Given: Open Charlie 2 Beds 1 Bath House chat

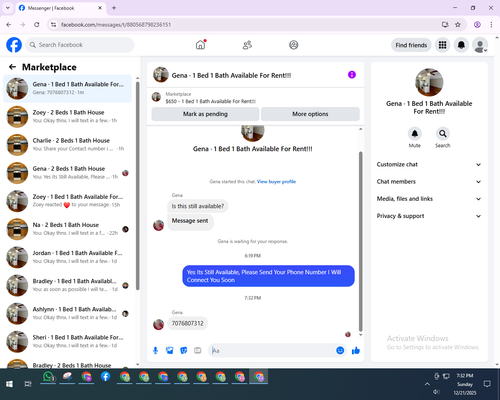Looking at the screenshot, I should click(x=67, y=145).
